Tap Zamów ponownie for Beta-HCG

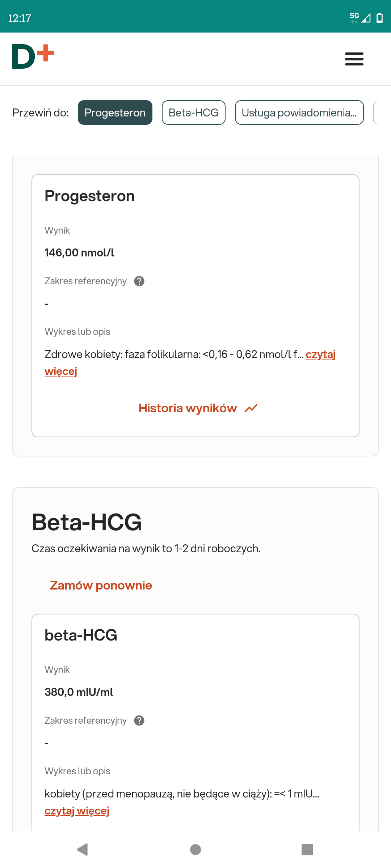[101, 585]
